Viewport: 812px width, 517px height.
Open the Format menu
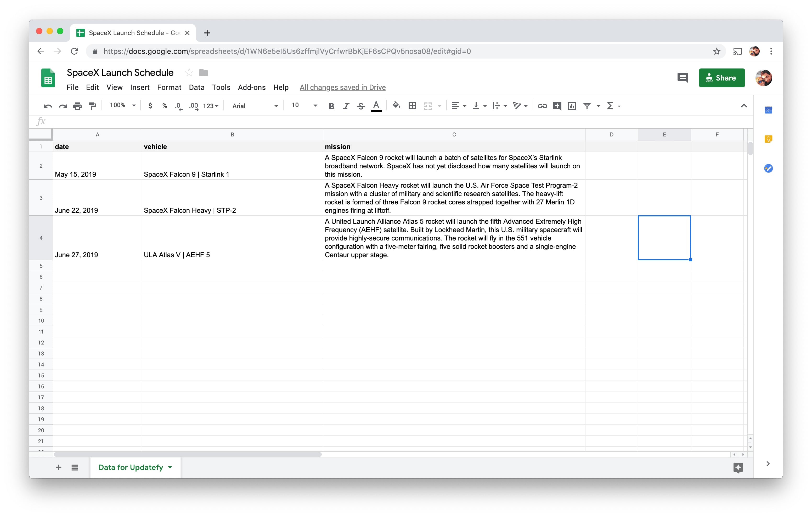[169, 87]
